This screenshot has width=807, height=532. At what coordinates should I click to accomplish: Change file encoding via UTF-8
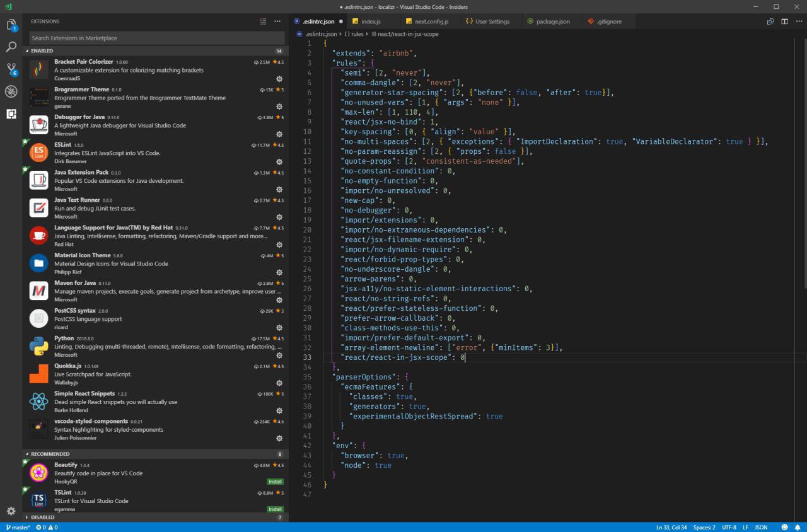tap(729, 527)
